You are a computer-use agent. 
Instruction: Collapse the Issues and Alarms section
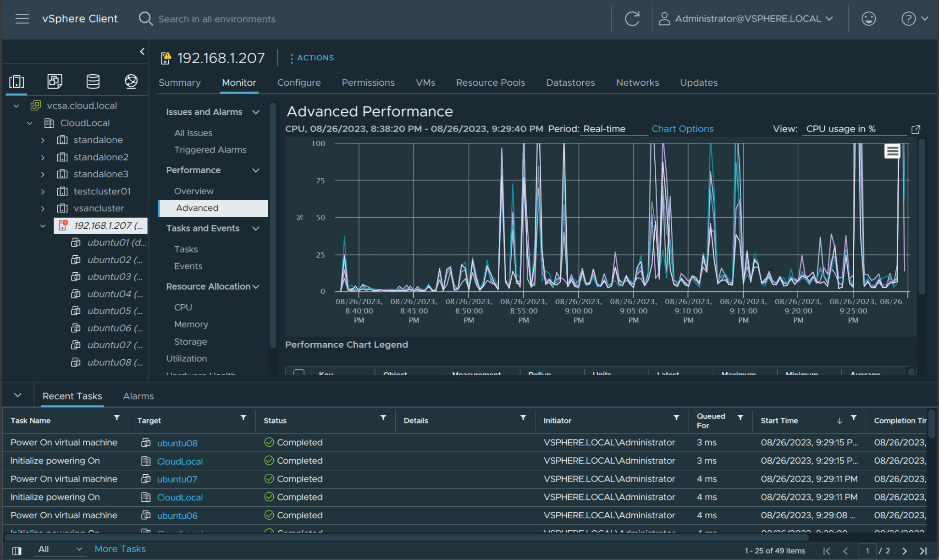[x=256, y=112]
